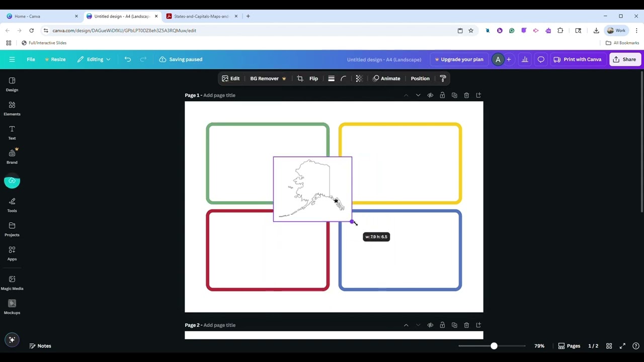Open the Brand panel
644x362 pixels.
tap(12, 157)
